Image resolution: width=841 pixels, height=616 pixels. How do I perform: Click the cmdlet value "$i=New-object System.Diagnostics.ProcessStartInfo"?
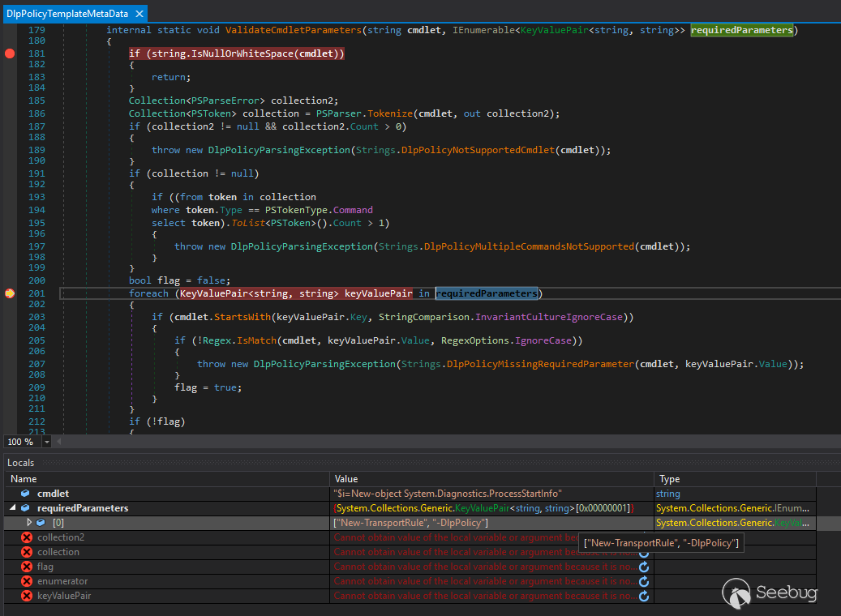tap(448, 494)
